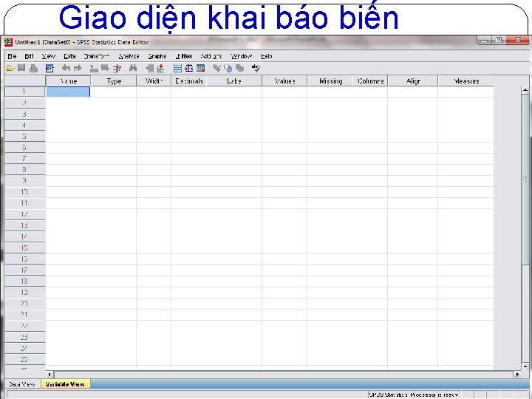Click the Open data document toolbar icon
This screenshot has height=399, width=532.
(x=10, y=68)
